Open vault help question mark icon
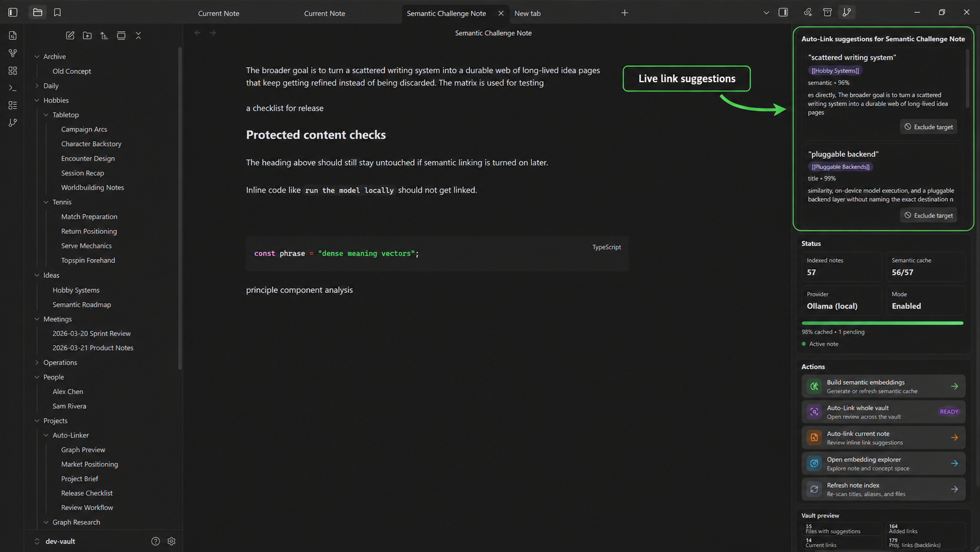This screenshot has height=552, width=980. 155,541
